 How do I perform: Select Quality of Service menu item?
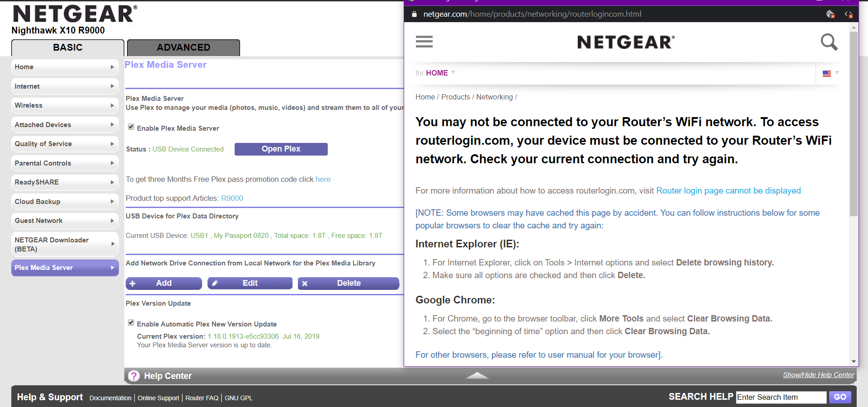[x=65, y=144]
